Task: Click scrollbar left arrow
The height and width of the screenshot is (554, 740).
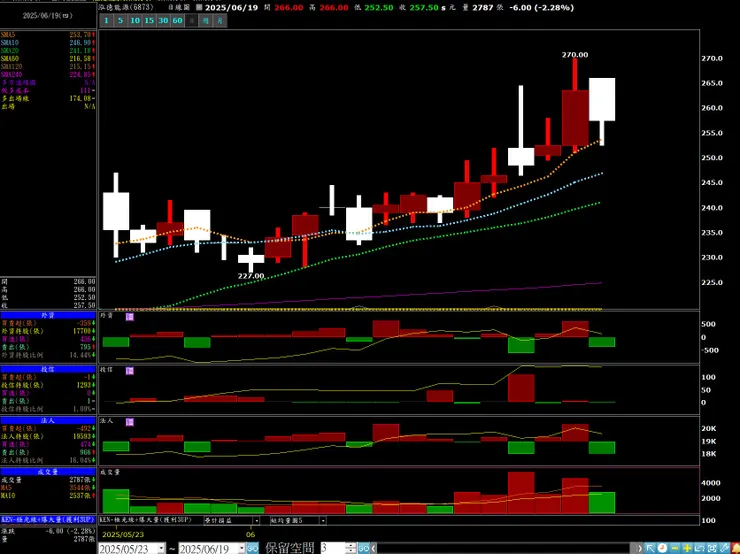Action: pos(373,548)
